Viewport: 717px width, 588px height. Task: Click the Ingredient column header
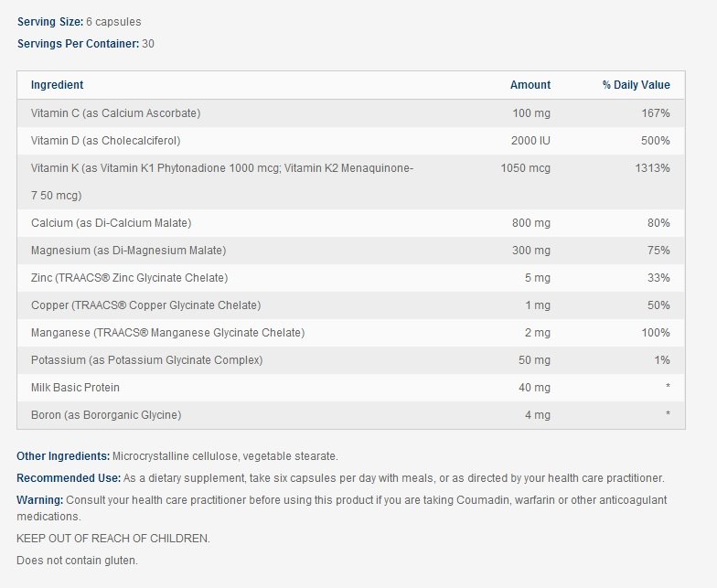[57, 85]
